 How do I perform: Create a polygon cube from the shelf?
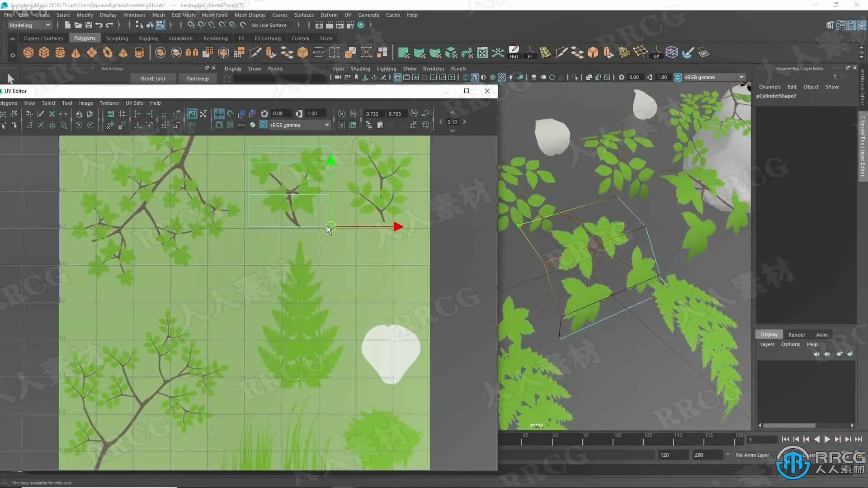click(44, 53)
